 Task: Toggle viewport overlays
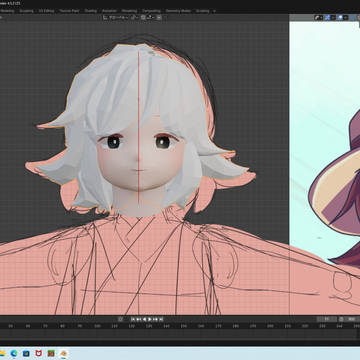(340, 17)
